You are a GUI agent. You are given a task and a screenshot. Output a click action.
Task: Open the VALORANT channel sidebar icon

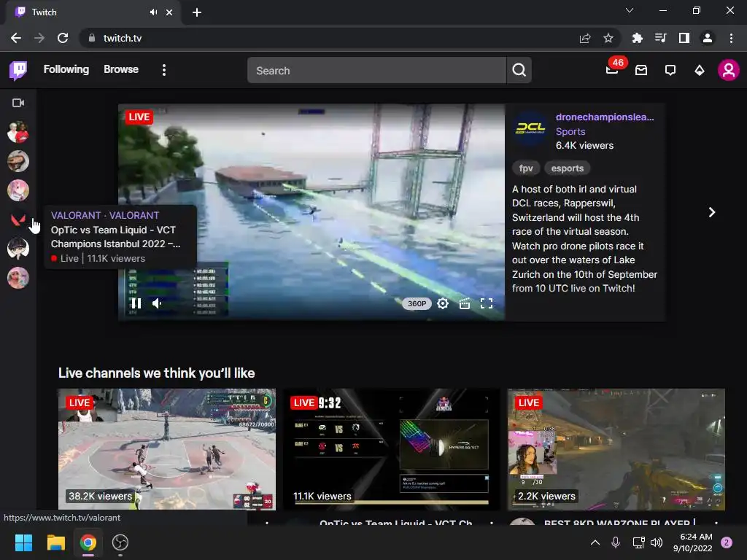pos(18,219)
